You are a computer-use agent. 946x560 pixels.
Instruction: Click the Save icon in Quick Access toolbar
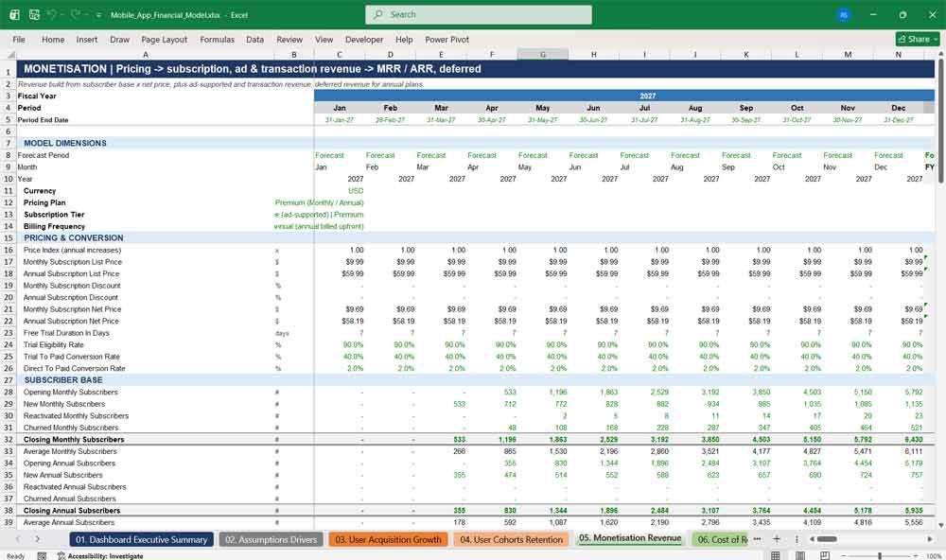34,14
